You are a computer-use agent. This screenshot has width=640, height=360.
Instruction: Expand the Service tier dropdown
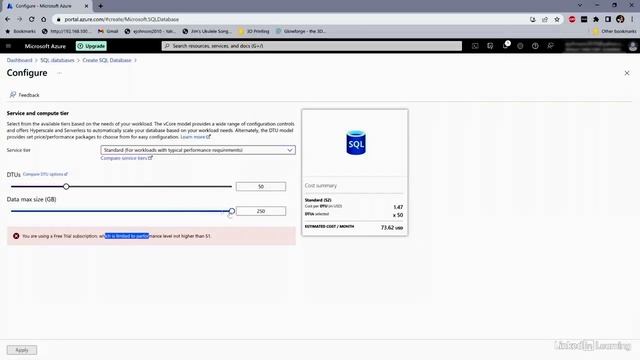coord(198,150)
